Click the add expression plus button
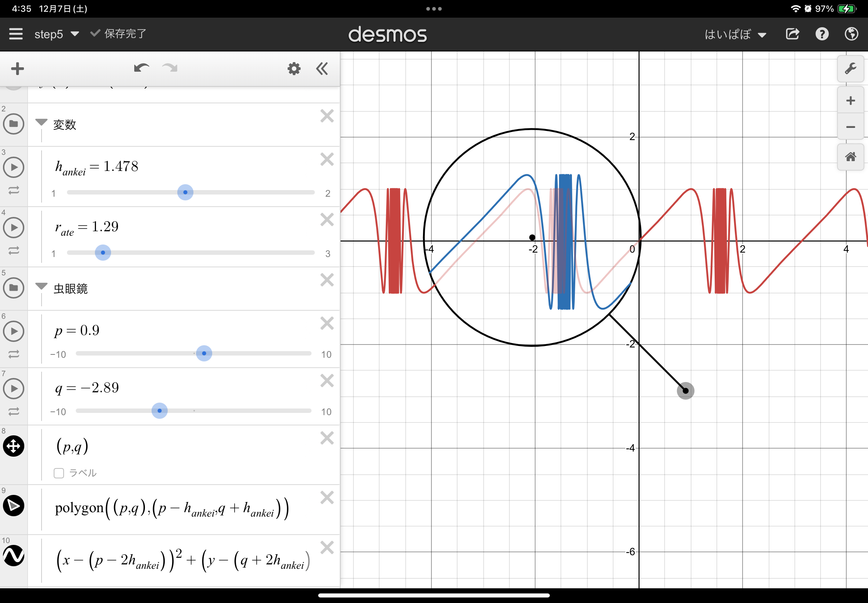The image size is (868, 603). click(x=17, y=69)
